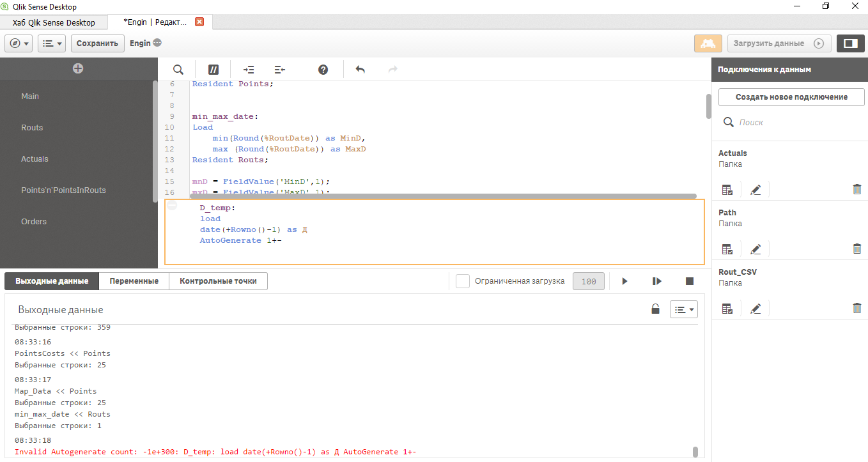Click the script editor vertical scrollbar
The width and height of the screenshot is (868, 462).
point(708,106)
